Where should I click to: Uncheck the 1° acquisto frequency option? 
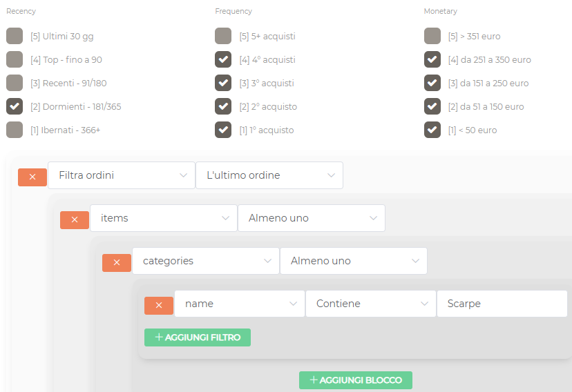pyautogui.click(x=223, y=130)
